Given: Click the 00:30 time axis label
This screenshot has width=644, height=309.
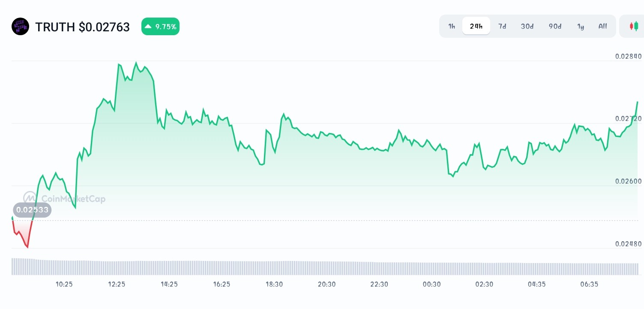Looking at the screenshot, I should point(431,284).
